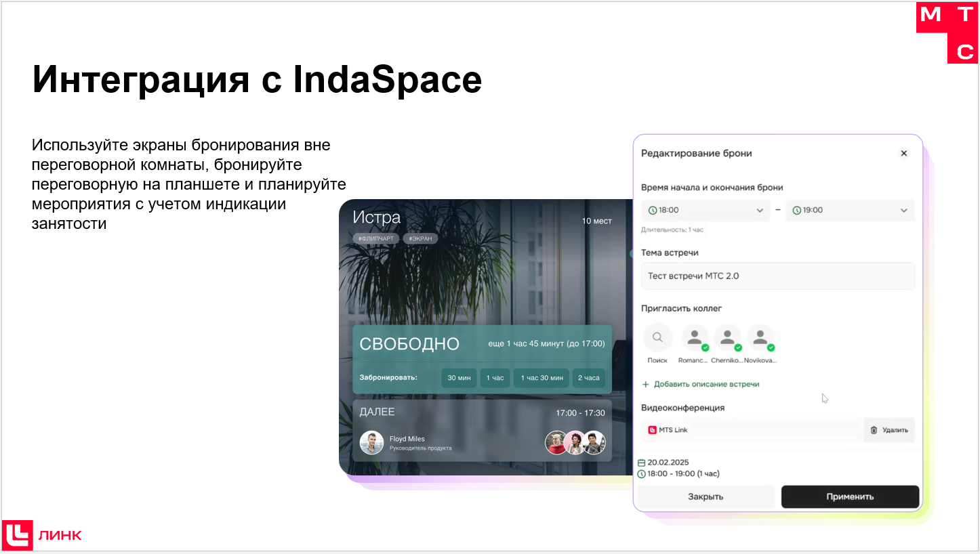
Task: Book the room for 30 мин
Action: pos(459,378)
